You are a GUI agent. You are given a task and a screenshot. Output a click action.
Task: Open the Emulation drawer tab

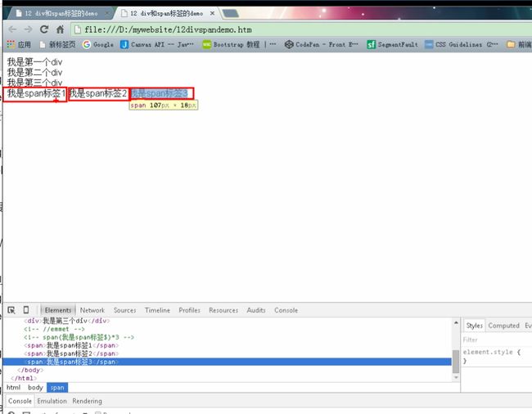click(x=52, y=401)
